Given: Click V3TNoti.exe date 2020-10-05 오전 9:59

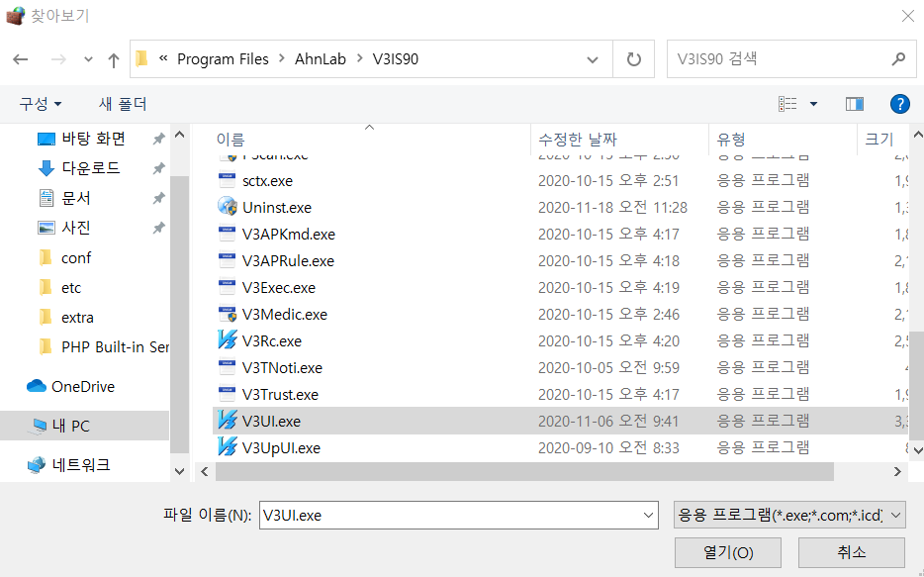Looking at the screenshot, I should pos(608,368).
